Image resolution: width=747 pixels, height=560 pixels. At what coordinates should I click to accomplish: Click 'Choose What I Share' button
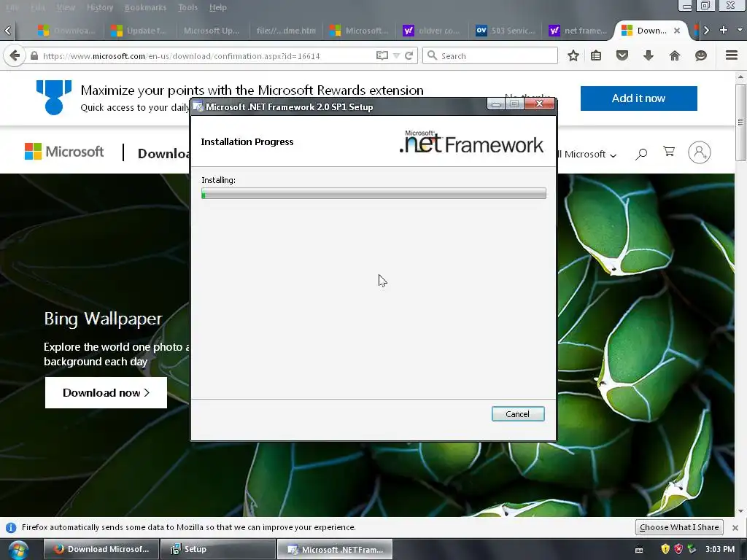679,527
